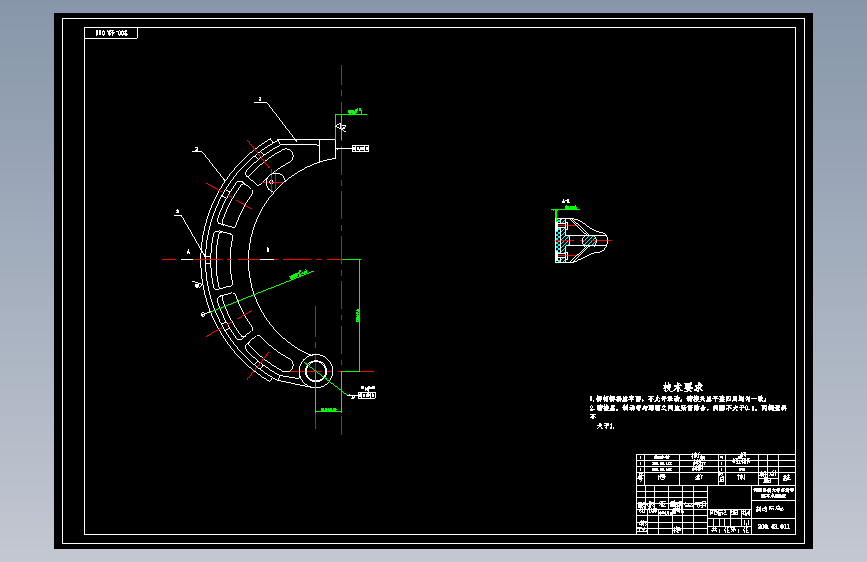Click the section cut letter A on centerline

tap(188, 252)
